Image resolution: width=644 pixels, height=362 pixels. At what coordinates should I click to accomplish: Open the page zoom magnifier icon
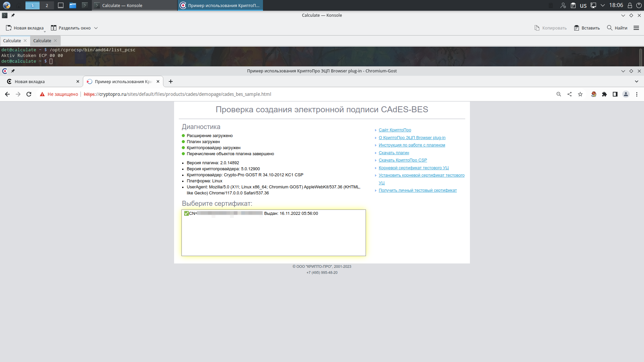pos(559,95)
